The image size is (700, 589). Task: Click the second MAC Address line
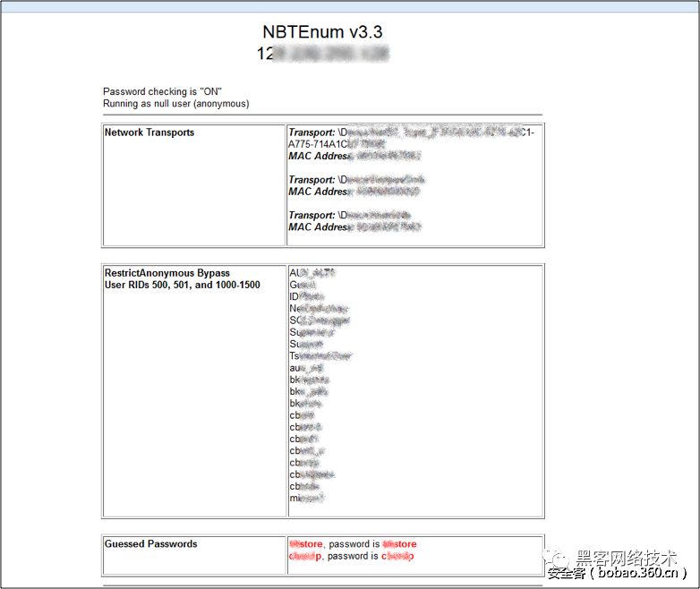(x=354, y=192)
